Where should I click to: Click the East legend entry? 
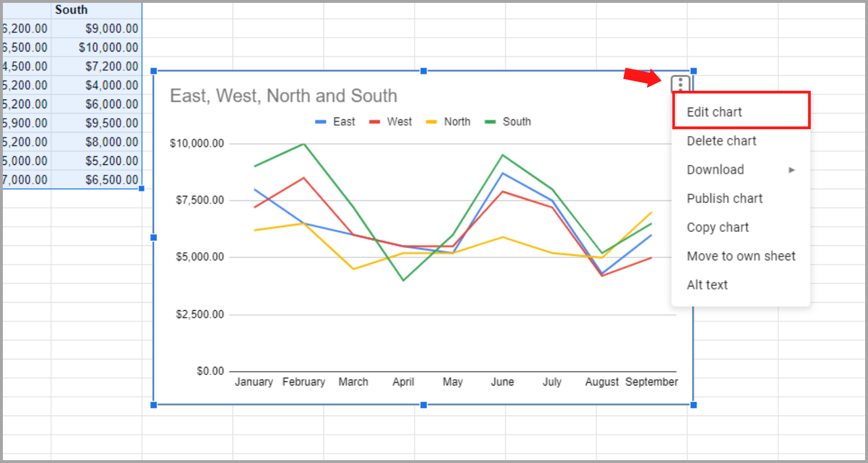coord(345,122)
